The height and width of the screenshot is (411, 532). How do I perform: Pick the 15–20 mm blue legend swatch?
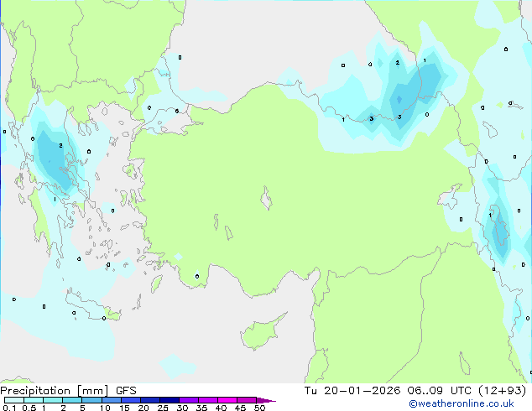(130, 400)
